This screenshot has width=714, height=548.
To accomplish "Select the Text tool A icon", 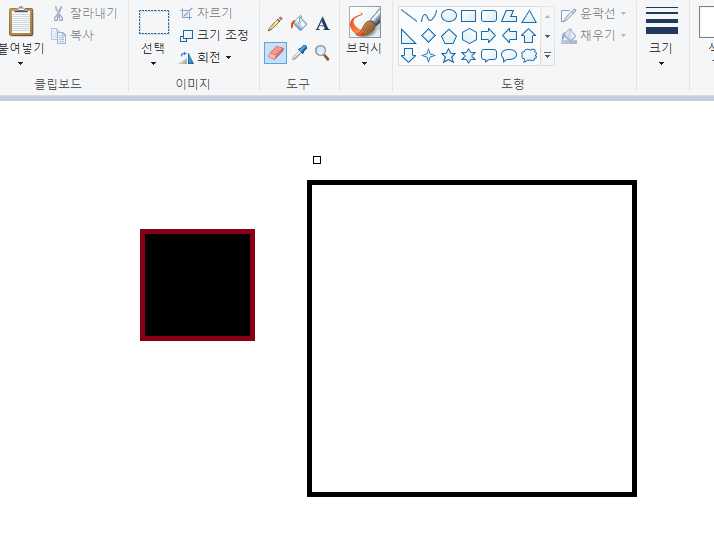I will click(322, 24).
